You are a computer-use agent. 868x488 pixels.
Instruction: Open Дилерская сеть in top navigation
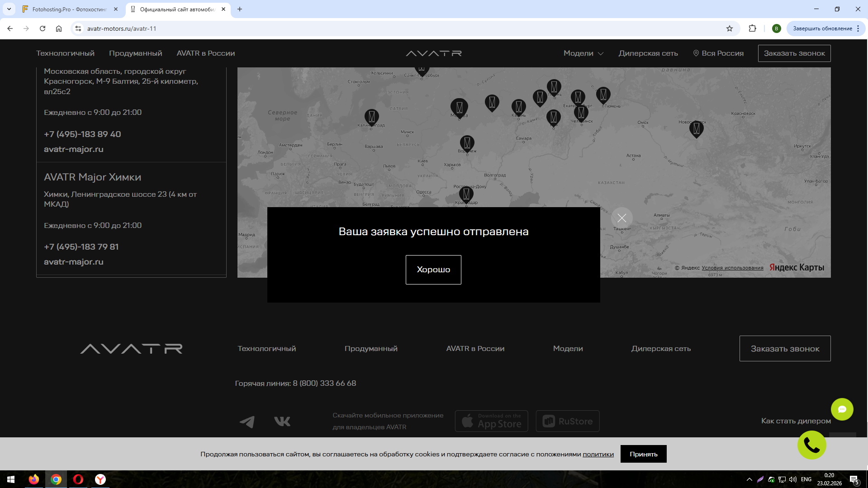tap(648, 53)
